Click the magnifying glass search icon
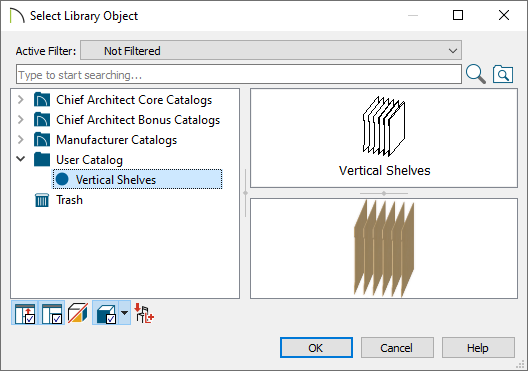The height and width of the screenshot is (371, 528). (x=475, y=74)
